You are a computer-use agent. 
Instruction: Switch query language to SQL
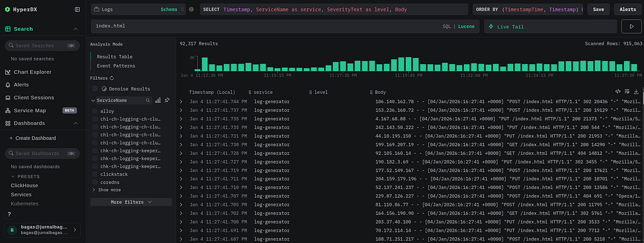[x=447, y=26]
